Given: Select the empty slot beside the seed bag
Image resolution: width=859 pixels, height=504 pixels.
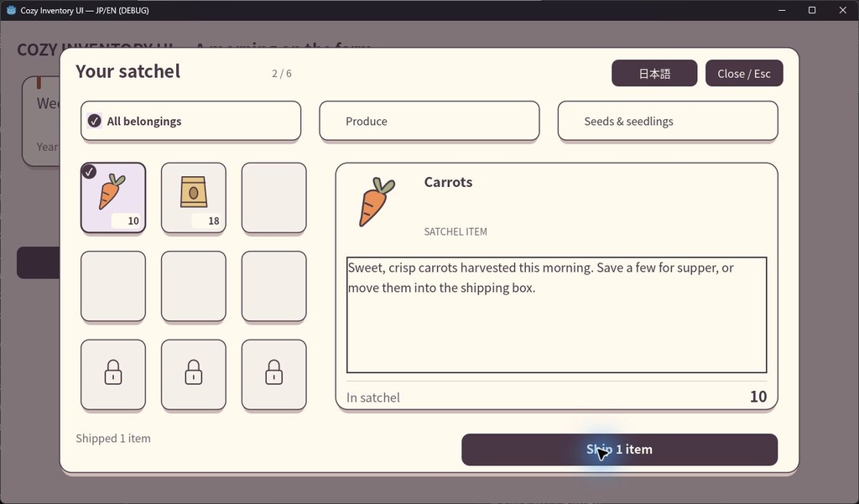Looking at the screenshot, I should tap(274, 198).
